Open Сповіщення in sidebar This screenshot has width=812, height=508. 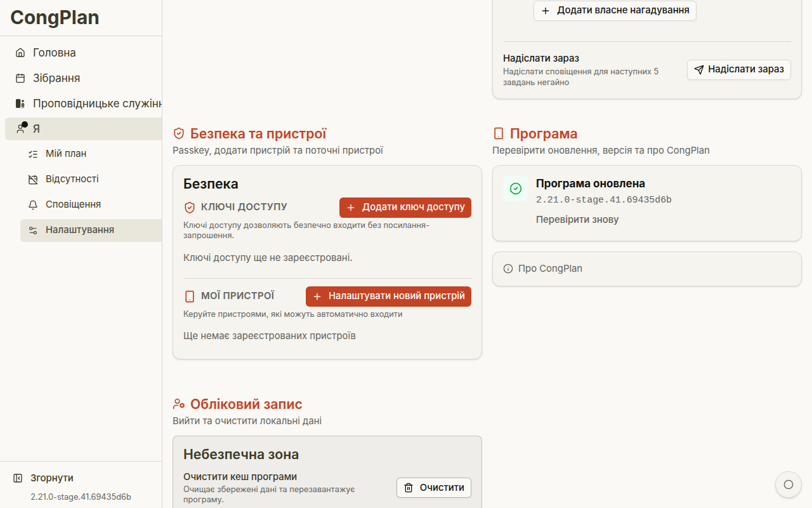[x=91, y=204]
